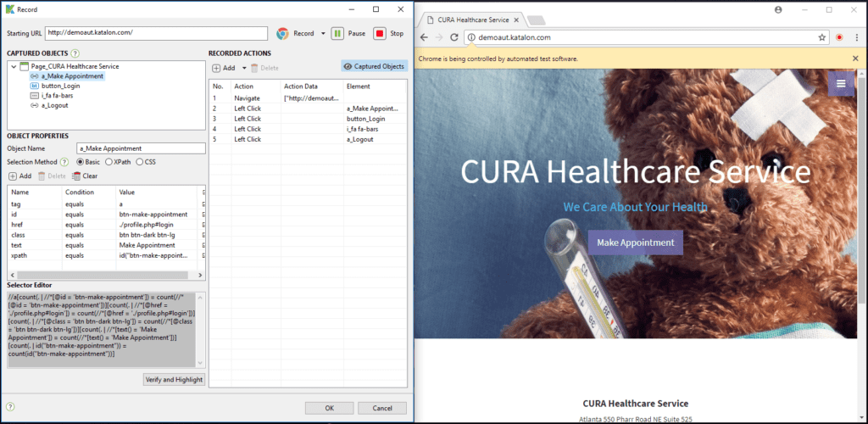Go back in Chrome
This screenshot has width=868, height=424.
(424, 37)
